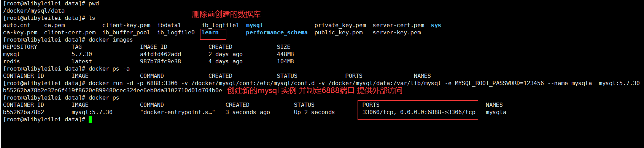Click the red annotation about deleted database
This screenshot has height=148, width=644.
point(226,14)
